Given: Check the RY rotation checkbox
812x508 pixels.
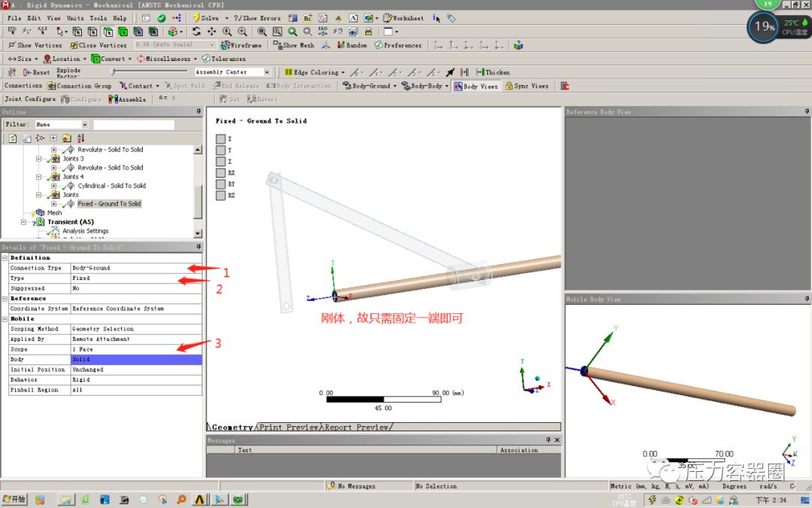Looking at the screenshot, I should [x=220, y=184].
